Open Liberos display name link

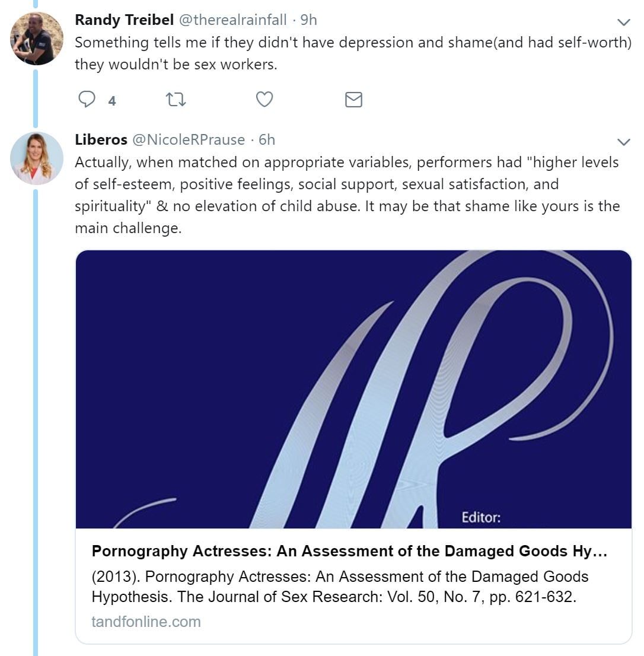[101, 139]
